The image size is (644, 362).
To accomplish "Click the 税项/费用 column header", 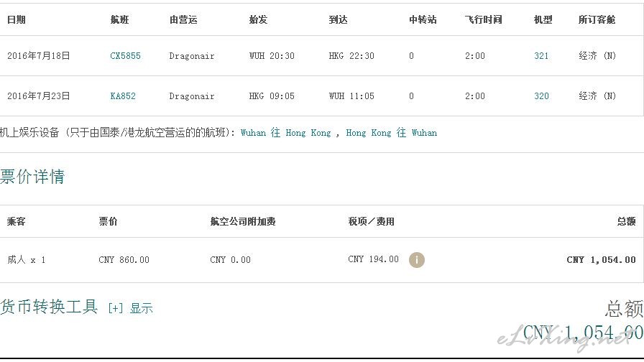I will (372, 222).
